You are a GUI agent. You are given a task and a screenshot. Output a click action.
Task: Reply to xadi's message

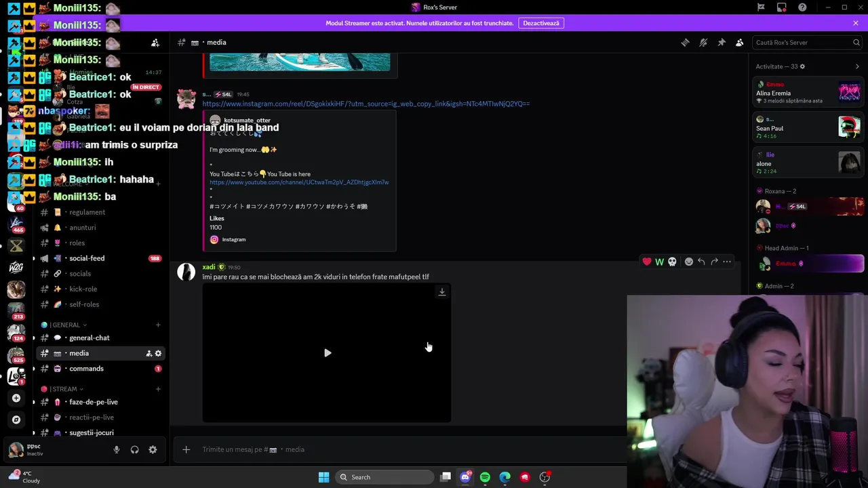pyautogui.click(x=702, y=262)
